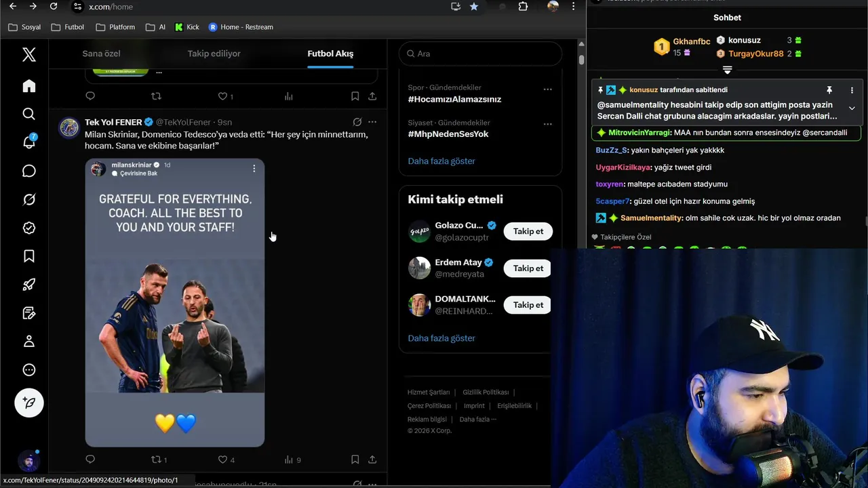The width and height of the screenshot is (868, 488).
Task: Switch to the Takip ediliyor tab
Action: (x=214, y=54)
